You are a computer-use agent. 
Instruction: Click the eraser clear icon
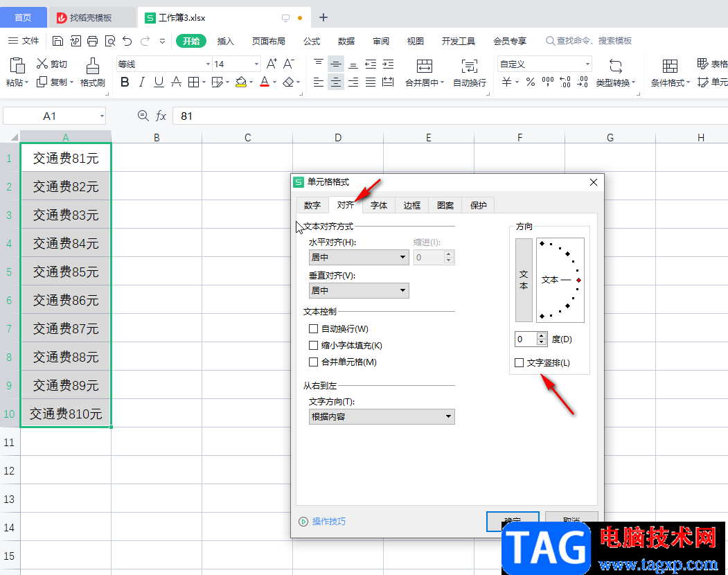coord(288,82)
